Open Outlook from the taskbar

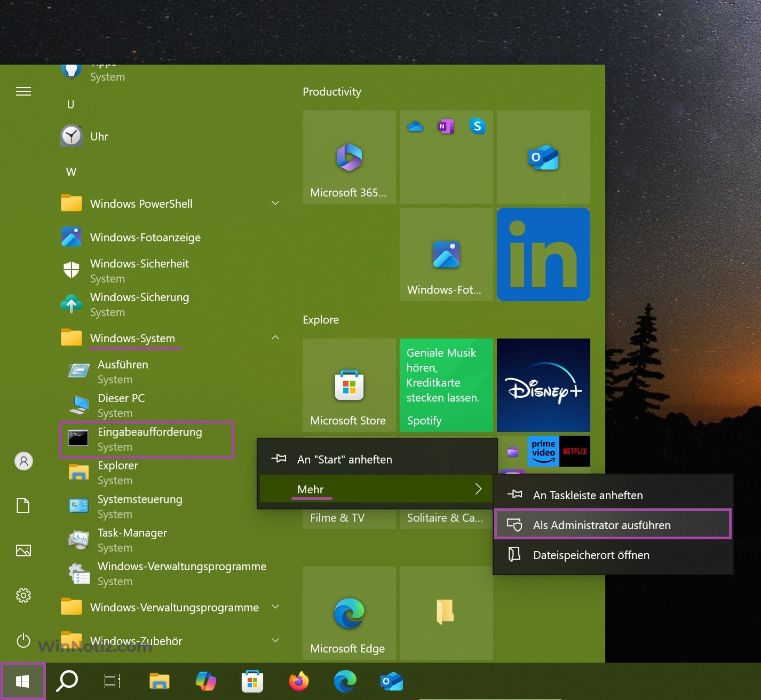[392, 681]
